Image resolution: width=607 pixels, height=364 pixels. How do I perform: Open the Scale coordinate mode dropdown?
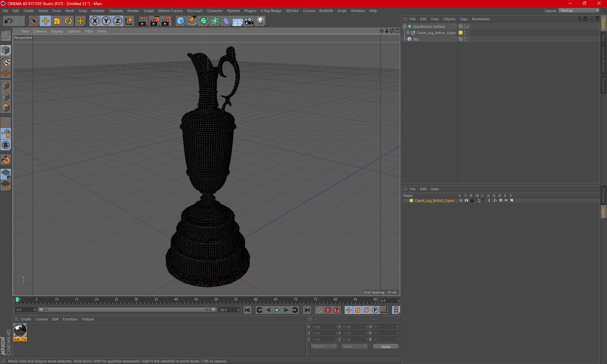tap(355, 346)
